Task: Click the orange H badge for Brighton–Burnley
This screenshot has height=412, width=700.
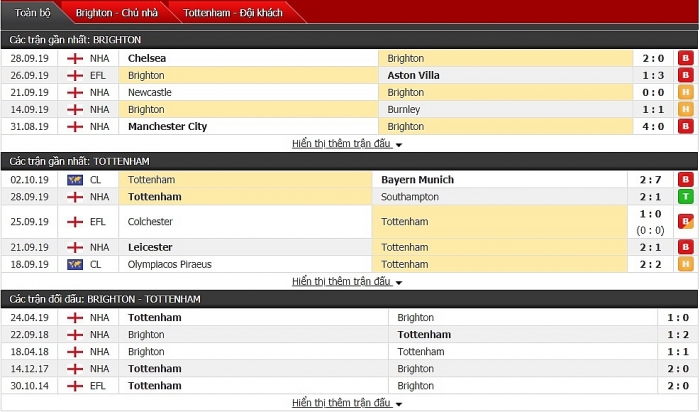Action: coord(686,109)
